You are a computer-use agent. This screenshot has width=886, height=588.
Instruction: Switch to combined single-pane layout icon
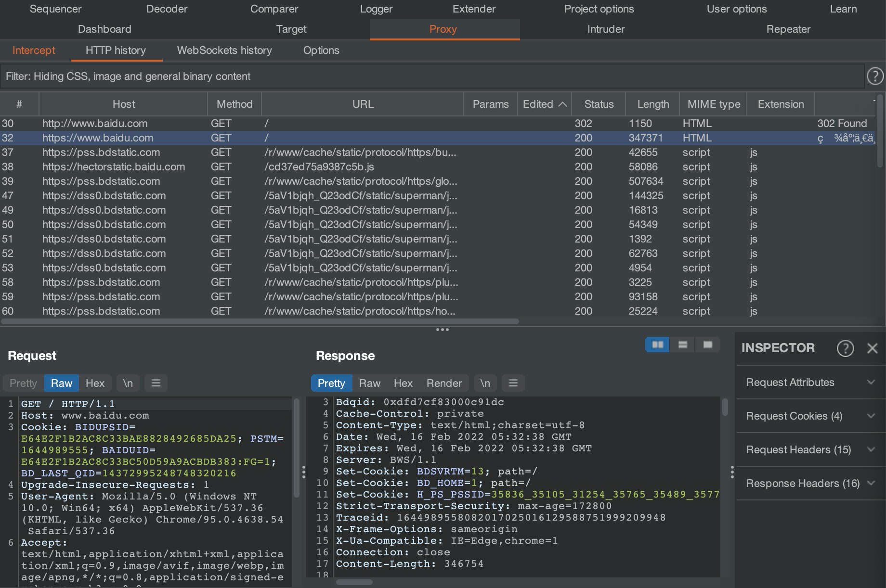707,345
